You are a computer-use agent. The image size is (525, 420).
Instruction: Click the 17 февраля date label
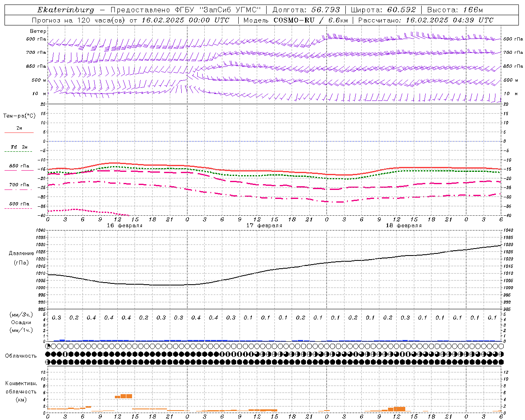point(264,226)
